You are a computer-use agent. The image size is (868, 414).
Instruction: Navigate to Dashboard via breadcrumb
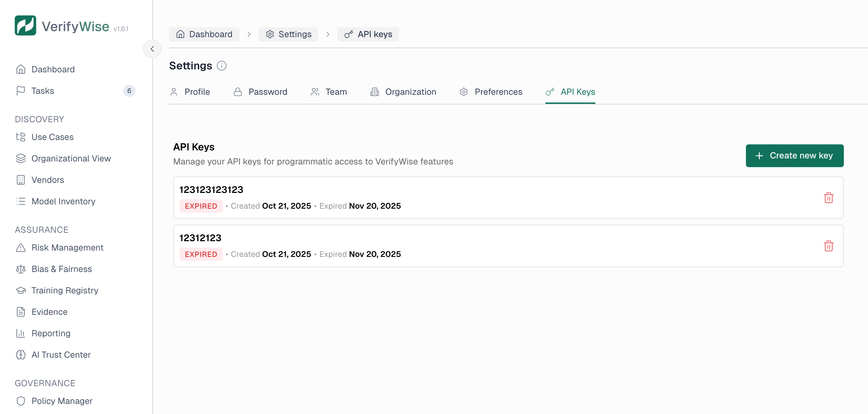[204, 34]
